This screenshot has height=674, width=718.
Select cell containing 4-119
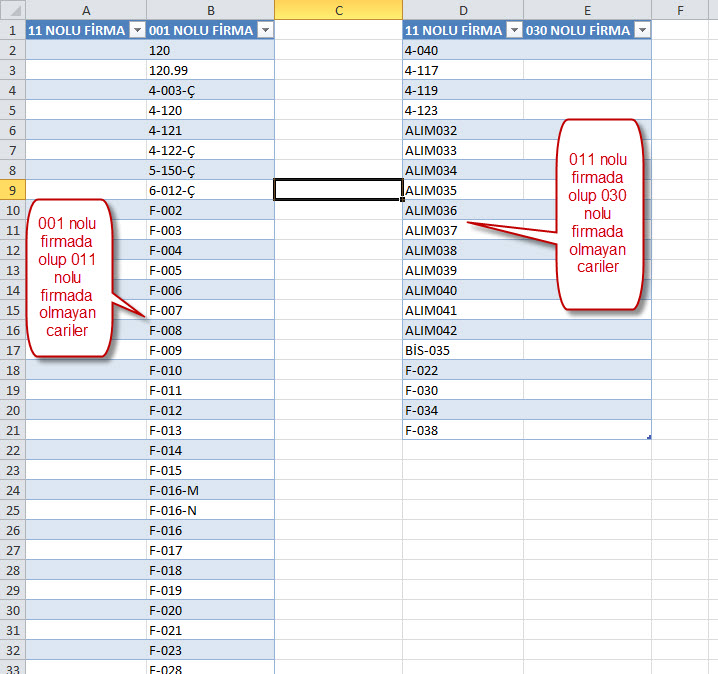point(463,90)
